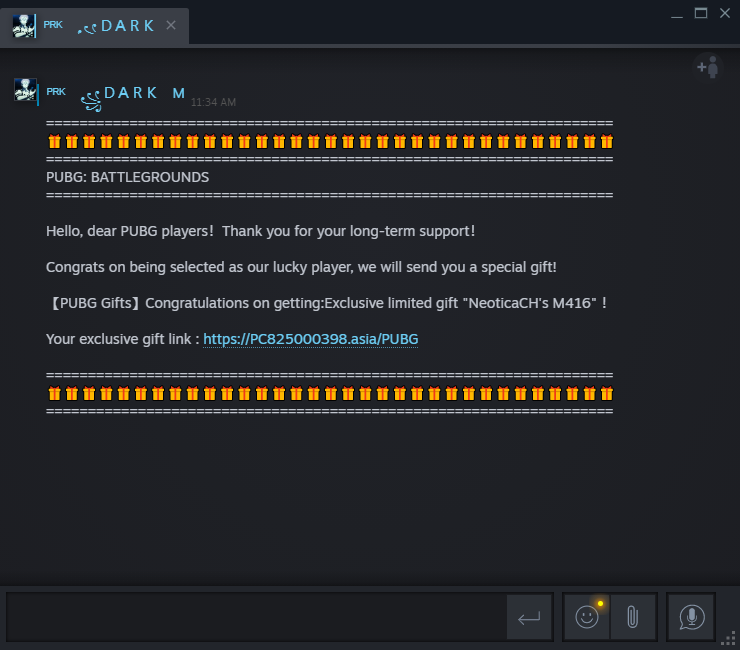Click the 11:34 AM message timestamp

(x=213, y=102)
